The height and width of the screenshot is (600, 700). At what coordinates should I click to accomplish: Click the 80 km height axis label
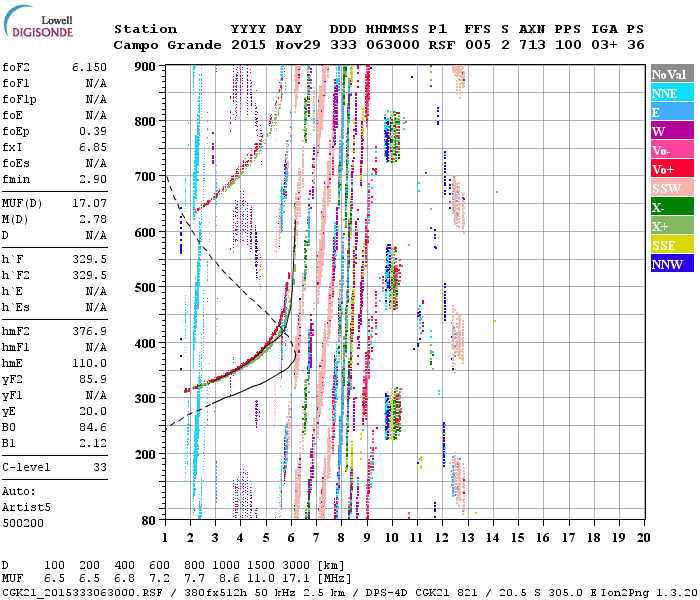pos(149,521)
